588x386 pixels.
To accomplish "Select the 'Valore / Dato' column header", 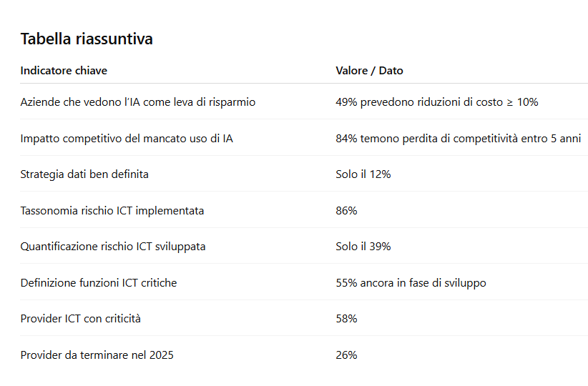I will (369, 71).
